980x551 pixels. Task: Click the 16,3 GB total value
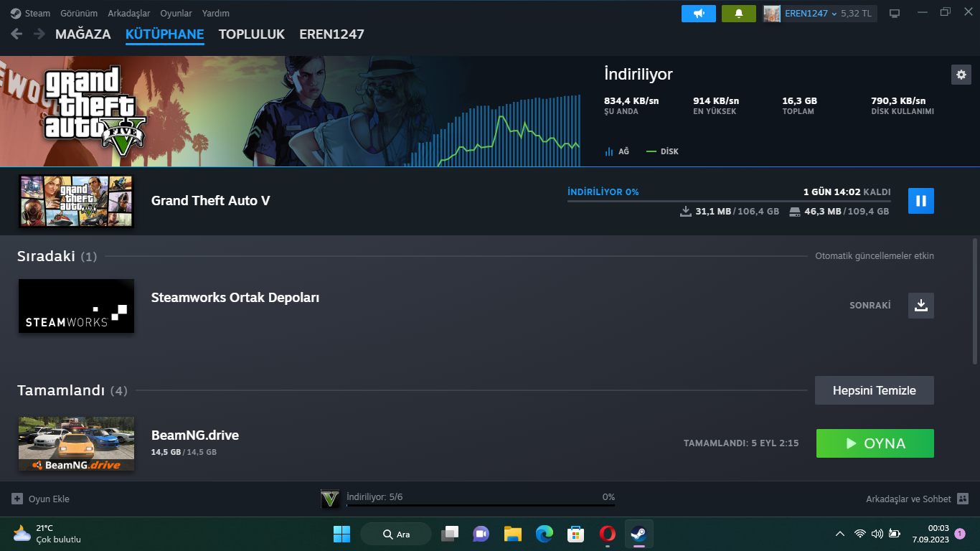click(800, 100)
